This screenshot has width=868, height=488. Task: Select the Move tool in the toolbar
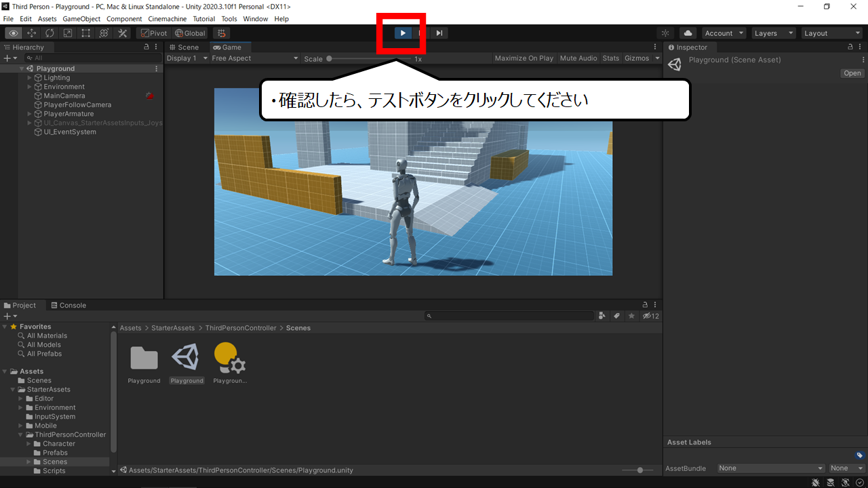[32, 33]
